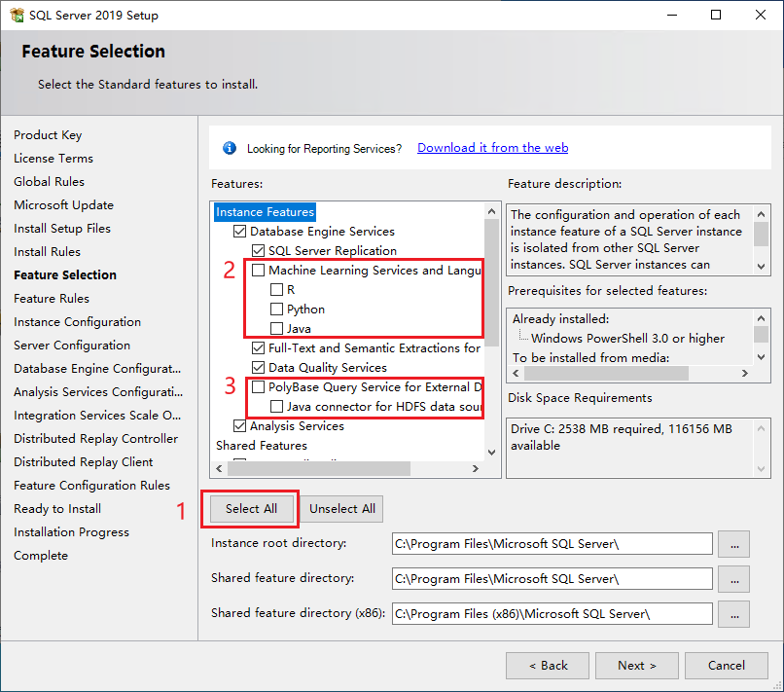The height and width of the screenshot is (692, 784).
Task: Click the features list scroll left arrow
Action: pyautogui.click(x=219, y=469)
